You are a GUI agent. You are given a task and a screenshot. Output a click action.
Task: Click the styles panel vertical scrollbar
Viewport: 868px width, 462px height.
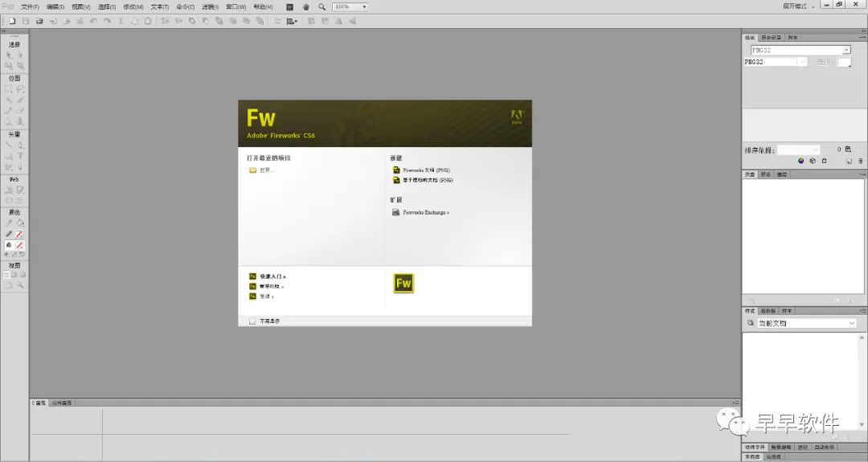pyautogui.click(x=862, y=381)
